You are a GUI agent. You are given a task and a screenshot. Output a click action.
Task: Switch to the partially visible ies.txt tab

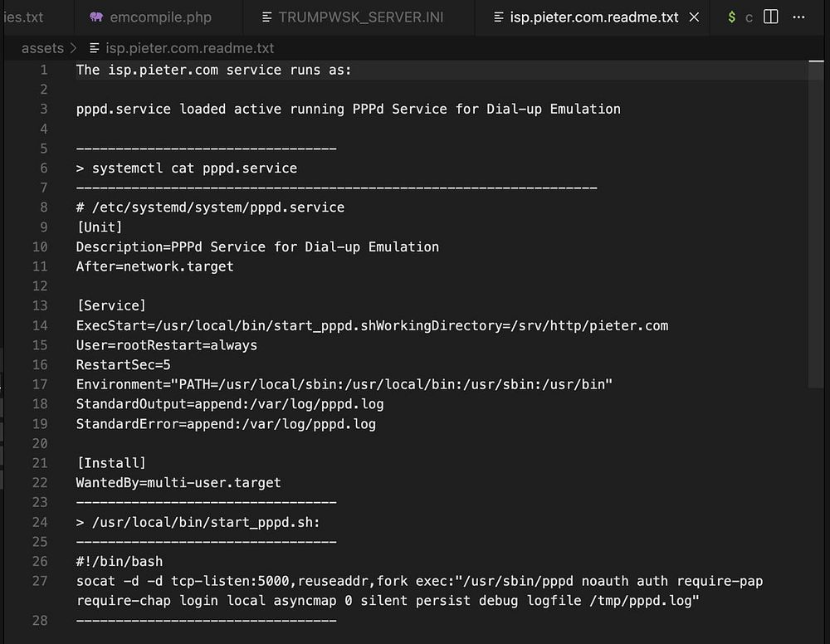coord(23,17)
